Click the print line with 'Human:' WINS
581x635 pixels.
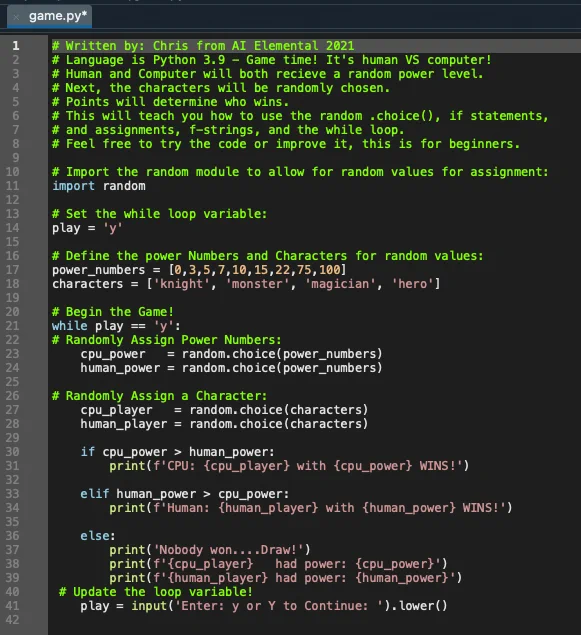pos(311,508)
